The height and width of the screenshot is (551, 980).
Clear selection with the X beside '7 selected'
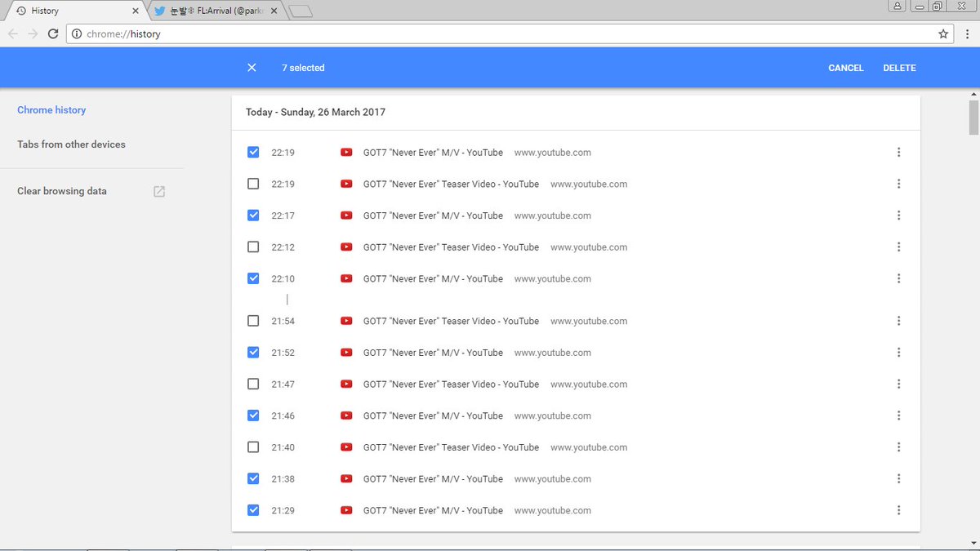pyautogui.click(x=252, y=68)
